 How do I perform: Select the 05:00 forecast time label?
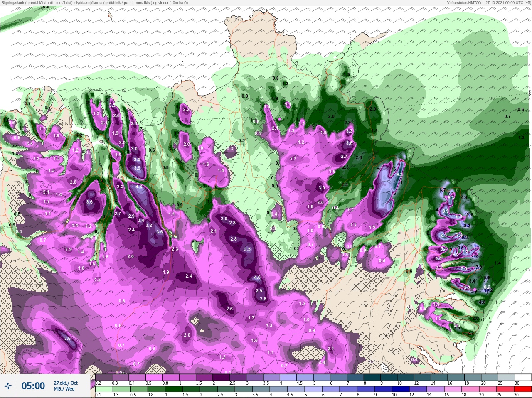[x=33, y=386]
